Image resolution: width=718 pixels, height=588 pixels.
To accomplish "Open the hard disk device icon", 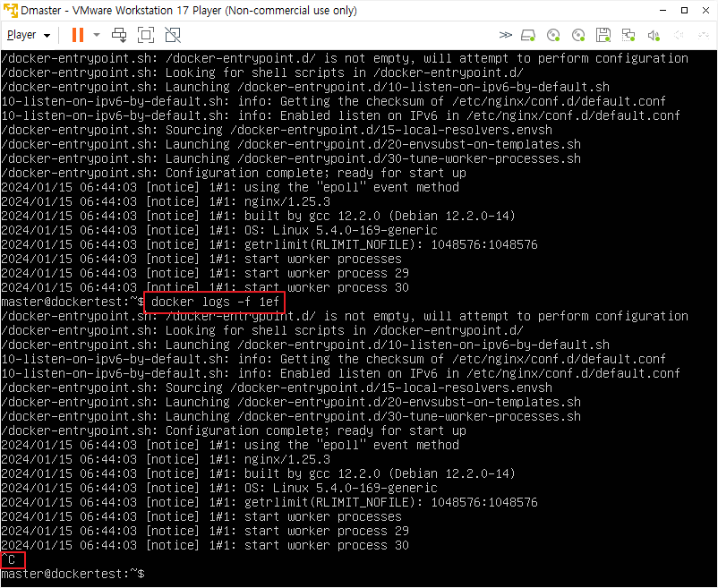I will click(528, 35).
